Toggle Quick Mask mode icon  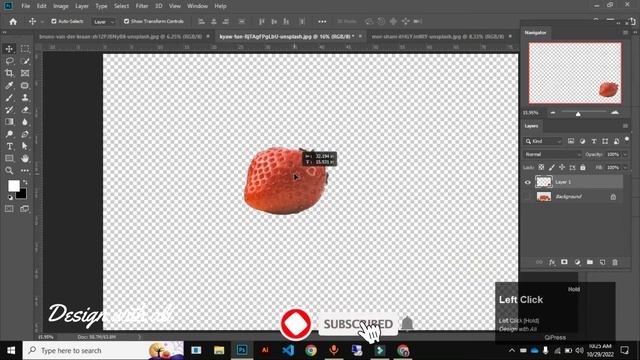point(9,209)
